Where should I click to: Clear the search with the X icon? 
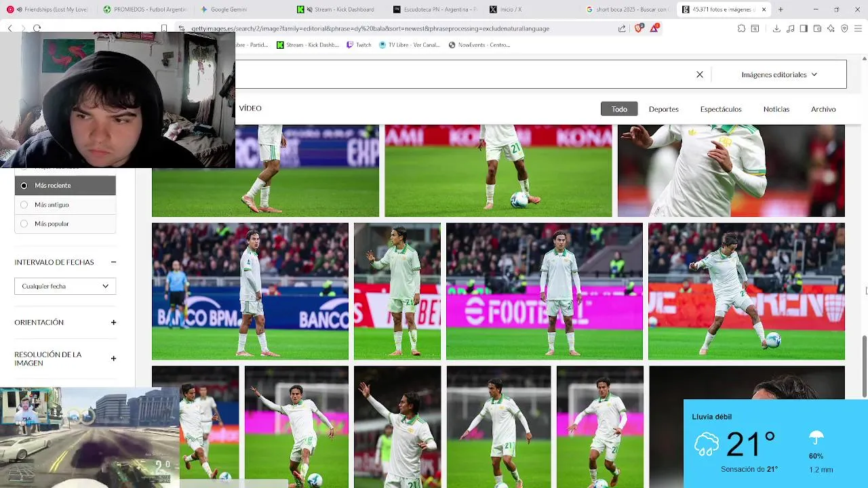(x=700, y=75)
